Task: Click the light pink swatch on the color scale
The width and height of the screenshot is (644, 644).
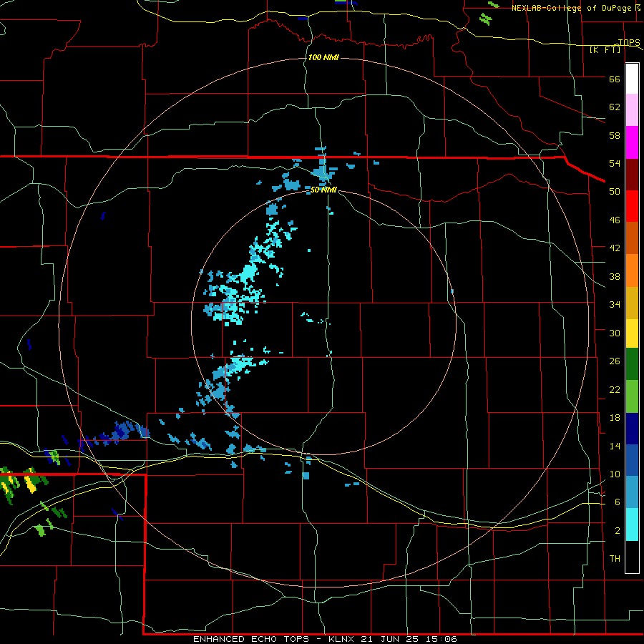Action: (632, 110)
